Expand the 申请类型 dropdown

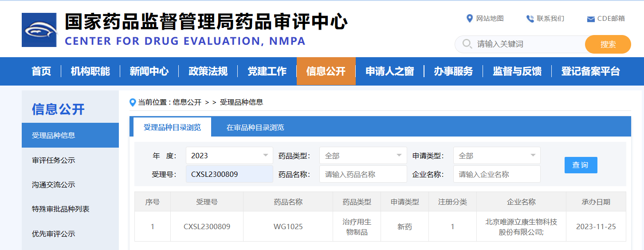pos(496,156)
